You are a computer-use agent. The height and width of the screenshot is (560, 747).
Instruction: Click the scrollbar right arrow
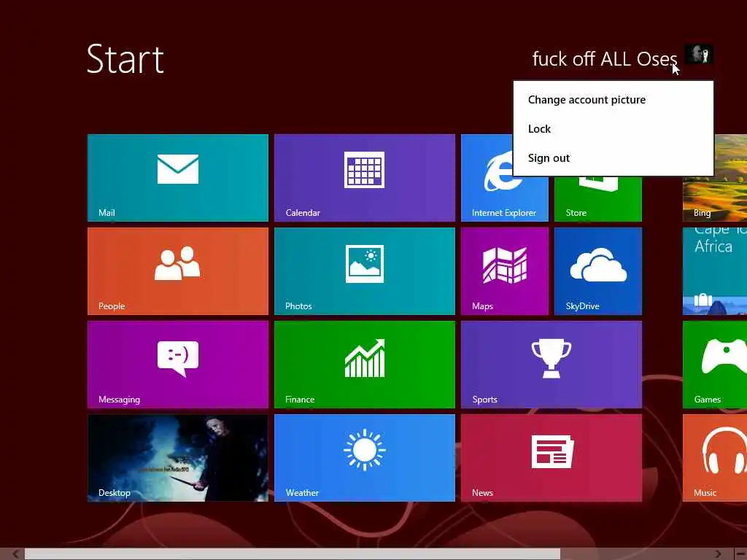[x=719, y=554]
